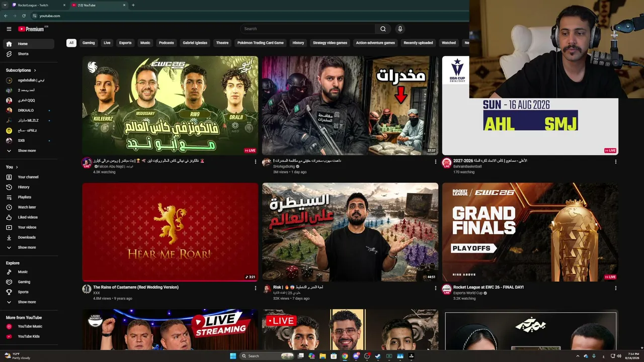
Task: Open a new browser tab
Action: [133, 5]
